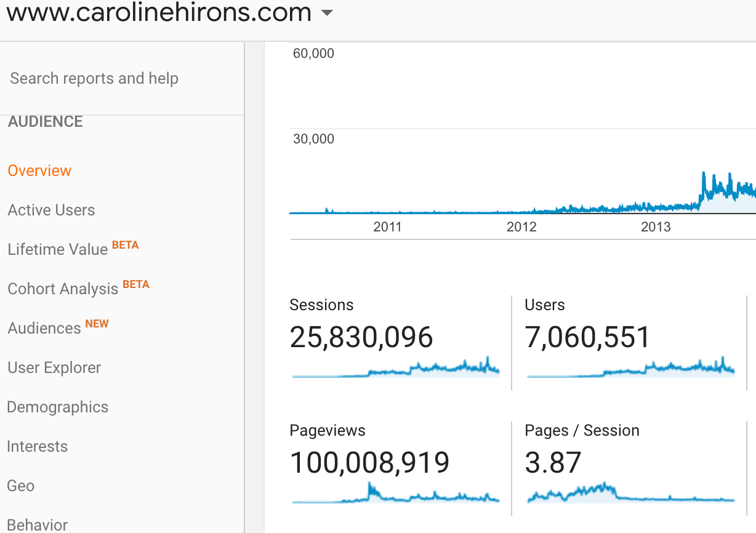Open the Audience Overview report
Image resolution: width=756 pixels, height=533 pixels.
click(39, 170)
